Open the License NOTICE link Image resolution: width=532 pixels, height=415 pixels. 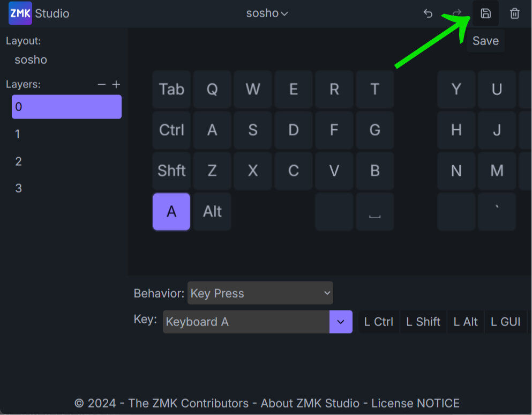415,403
